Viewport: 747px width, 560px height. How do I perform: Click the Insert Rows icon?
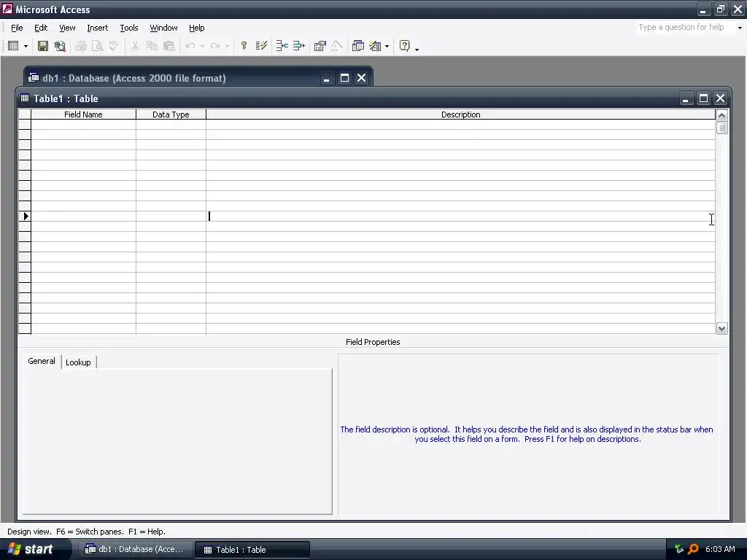tap(282, 46)
